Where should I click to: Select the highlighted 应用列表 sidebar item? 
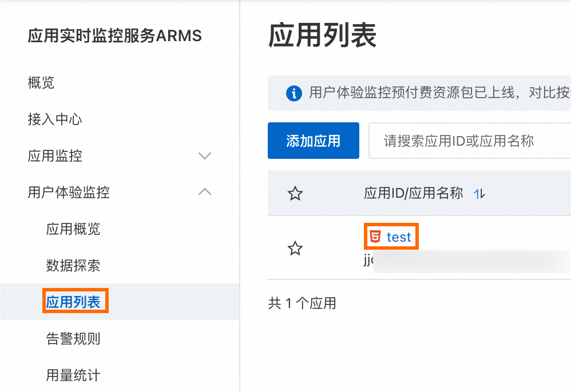point(73,302)
